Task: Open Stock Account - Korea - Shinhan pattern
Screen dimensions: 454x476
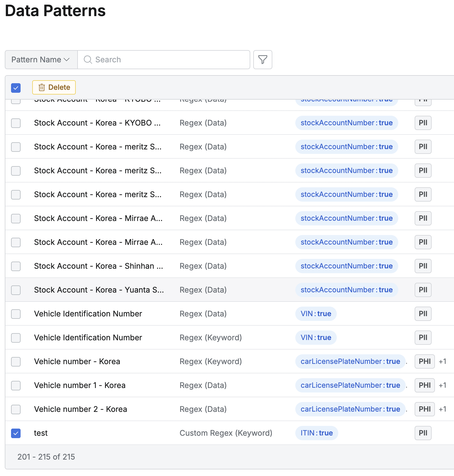Action: (x=98, y=266)
